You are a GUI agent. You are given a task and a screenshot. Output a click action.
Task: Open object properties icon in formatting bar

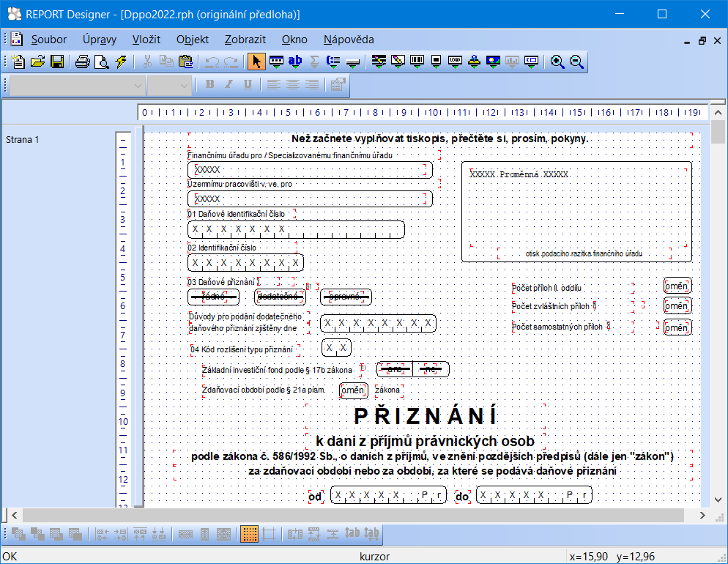click(338, 84)
